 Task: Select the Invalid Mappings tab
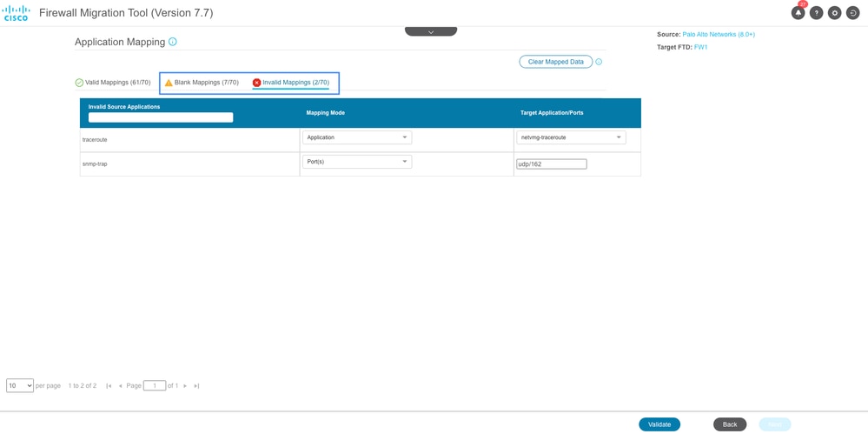[x=290, y=83]
